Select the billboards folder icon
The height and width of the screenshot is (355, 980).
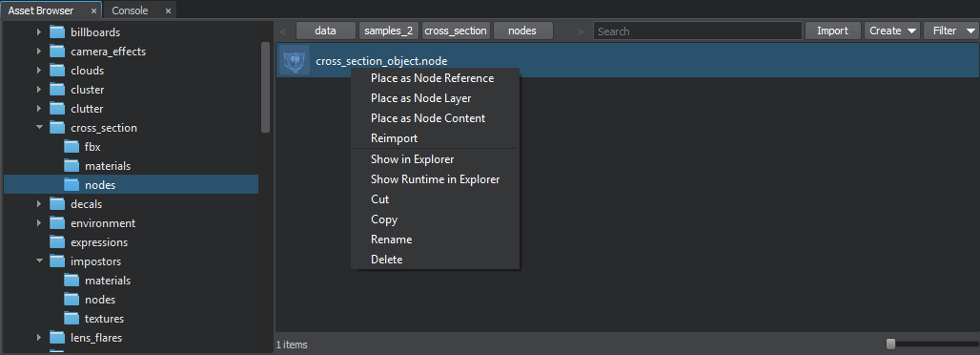pos(57,31)
